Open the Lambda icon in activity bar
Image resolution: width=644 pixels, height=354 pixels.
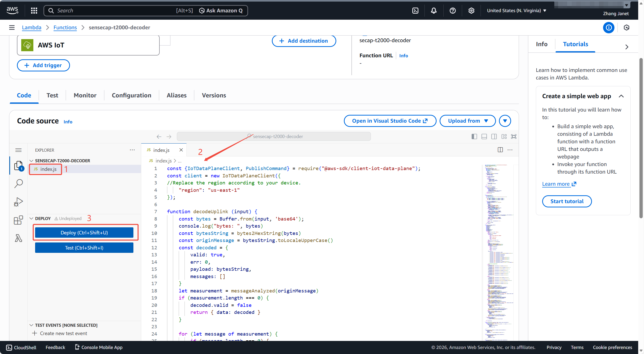tap(18, 238)
